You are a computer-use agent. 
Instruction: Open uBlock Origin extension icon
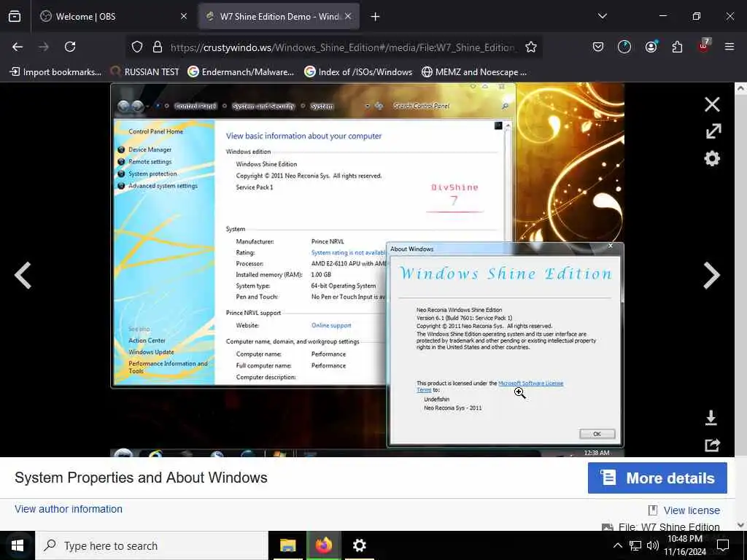tap(704, 46)
